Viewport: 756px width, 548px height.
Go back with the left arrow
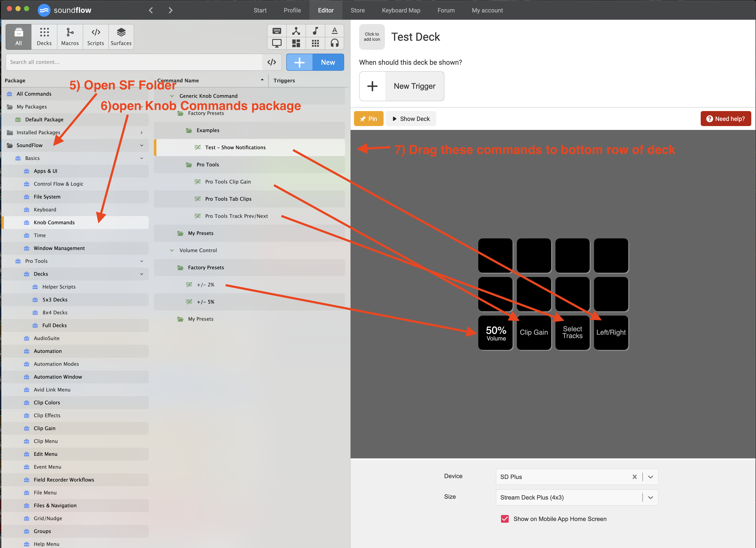[151, 10]
